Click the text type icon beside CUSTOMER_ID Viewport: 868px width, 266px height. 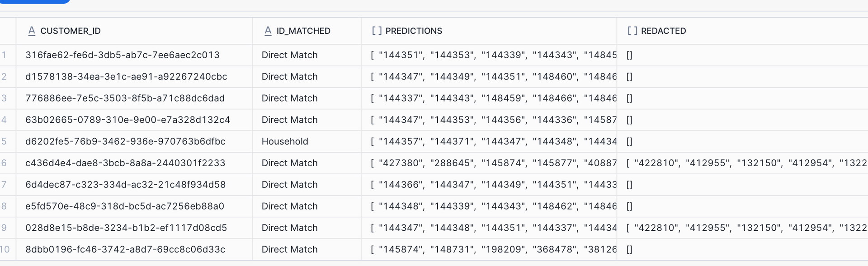[x=32, y=31]
